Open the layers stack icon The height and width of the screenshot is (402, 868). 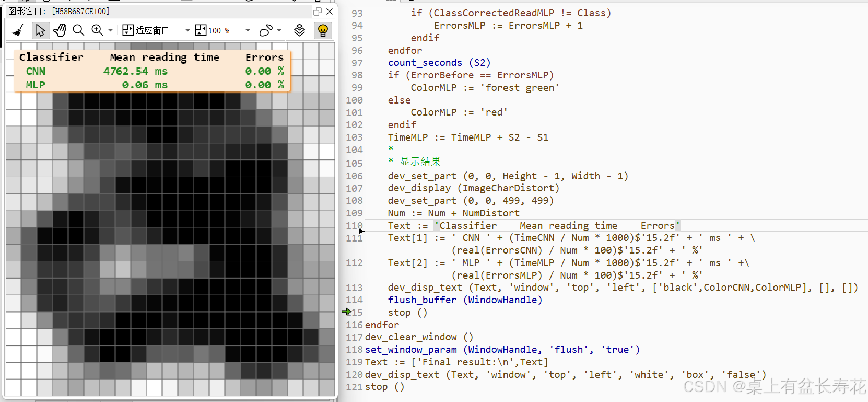299,30
